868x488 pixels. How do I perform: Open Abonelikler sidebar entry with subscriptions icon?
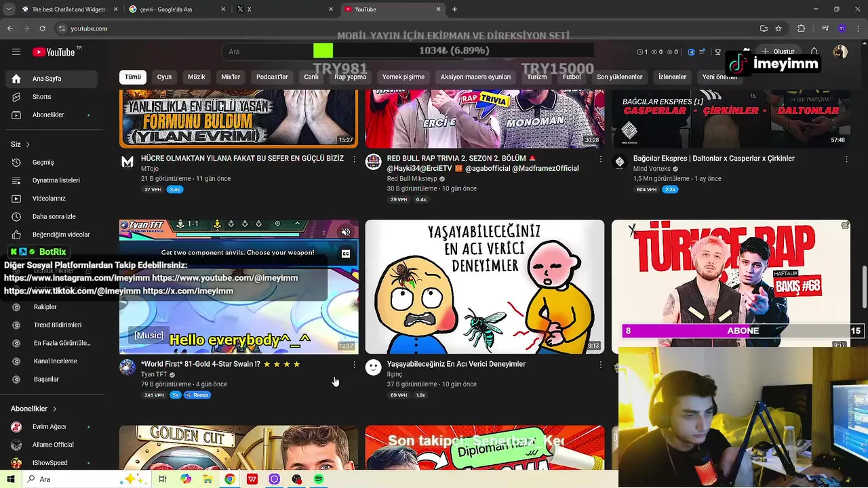tap(52, 115)
